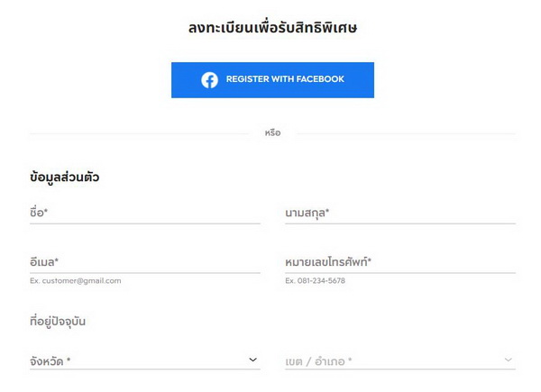Click the Facebook logo icon
This screenshot has height=392, width=541.
click(x=209, y=79)
